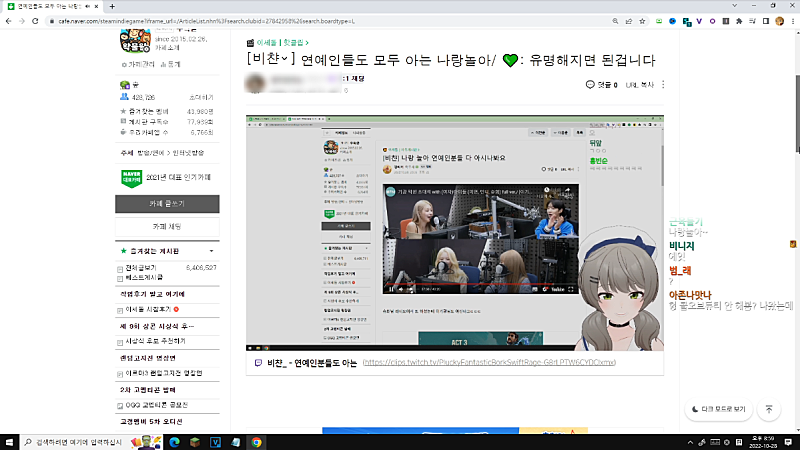
Task: Expand the favorite boards section arrow
Action: (x=212, y=251)
